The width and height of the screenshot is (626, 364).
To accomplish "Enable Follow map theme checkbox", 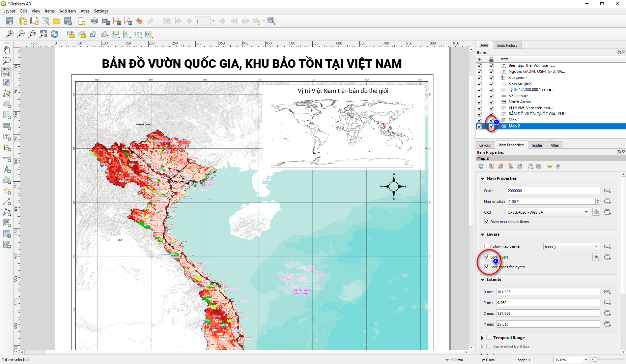I will [487, 246].
